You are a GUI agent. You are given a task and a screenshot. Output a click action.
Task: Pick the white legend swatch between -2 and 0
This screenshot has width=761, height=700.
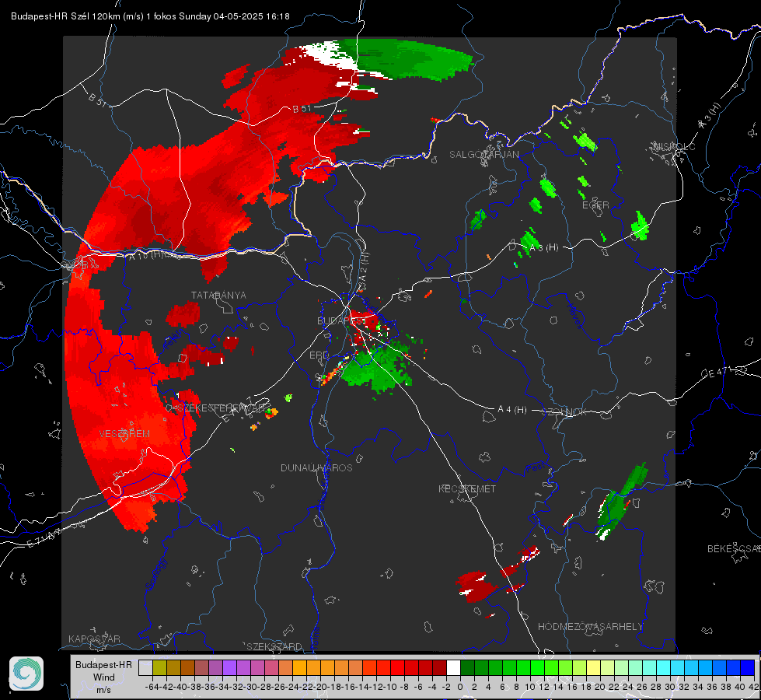[x=453, y=667]
